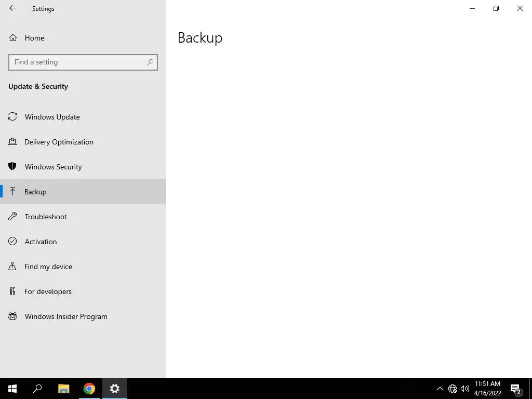Launch File Explorer from taskbar

click(x=63, y=389)
